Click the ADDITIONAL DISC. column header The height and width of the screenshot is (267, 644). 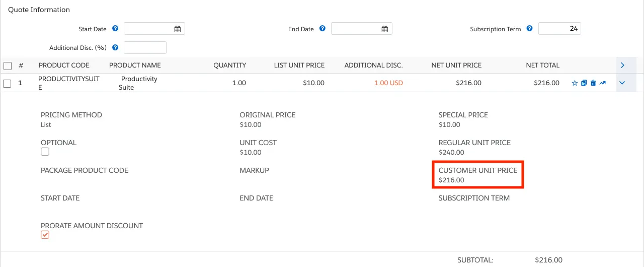[373, 65]
